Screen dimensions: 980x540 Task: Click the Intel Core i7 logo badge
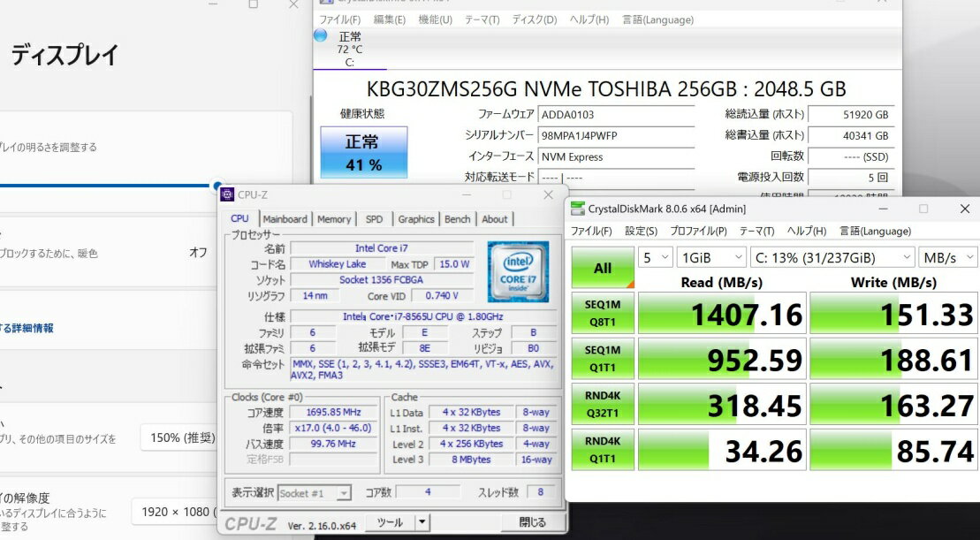point(518,271)
